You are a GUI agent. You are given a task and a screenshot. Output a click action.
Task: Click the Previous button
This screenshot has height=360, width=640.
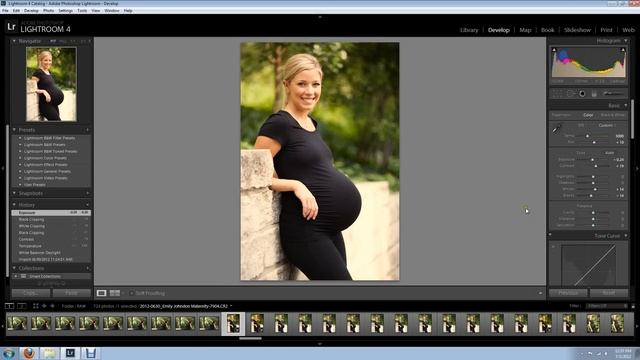pos(568,293)
